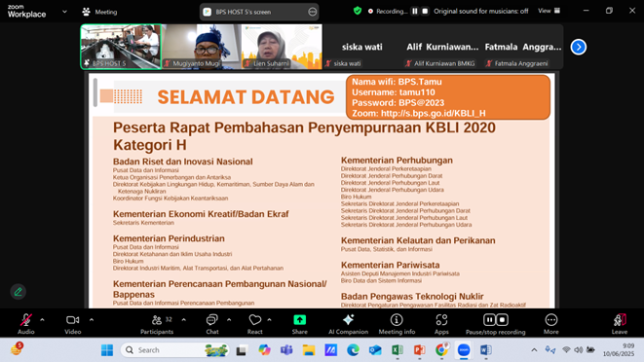Pause recording from bottom toolbar

[489, 320]
